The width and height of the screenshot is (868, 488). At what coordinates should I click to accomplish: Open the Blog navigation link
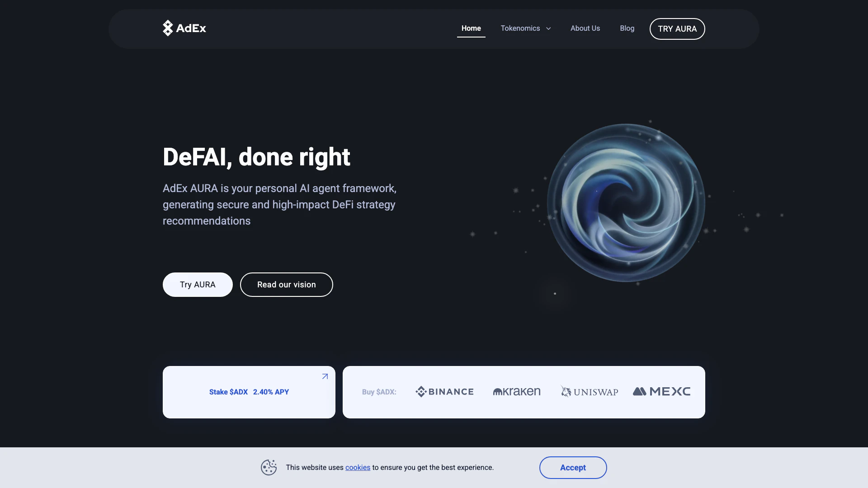click(x=627, y=28)
